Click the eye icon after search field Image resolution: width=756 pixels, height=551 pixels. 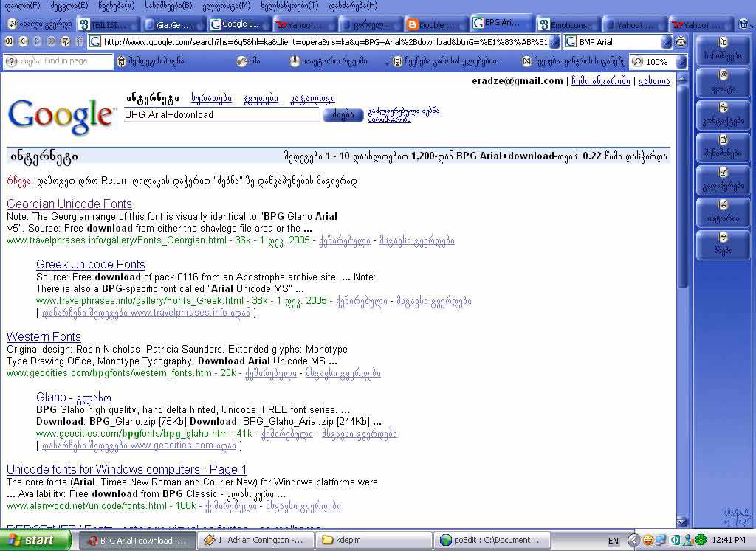[681, 42]
